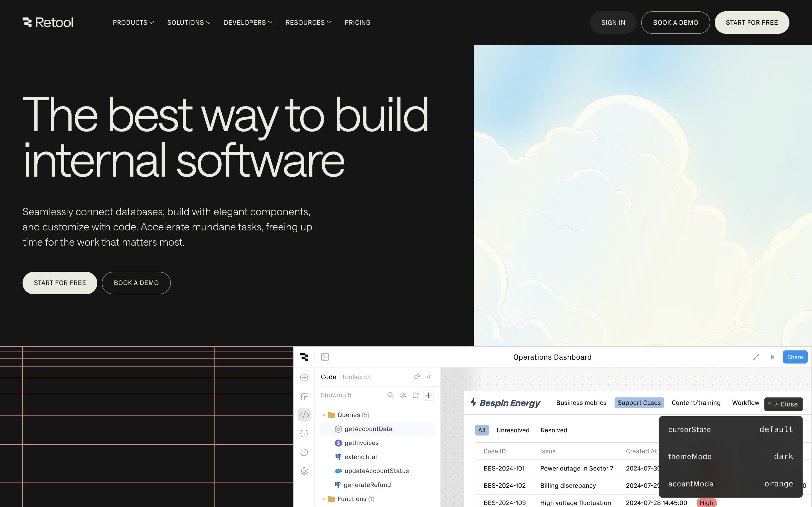
Task: Open the settings gear icon in sidebar
Action: 304,471
